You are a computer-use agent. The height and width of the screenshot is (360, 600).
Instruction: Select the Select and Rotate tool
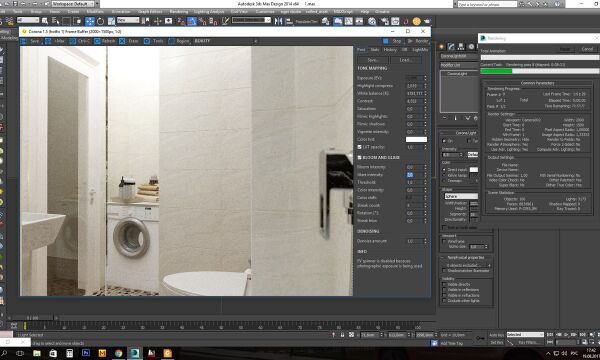101,21
